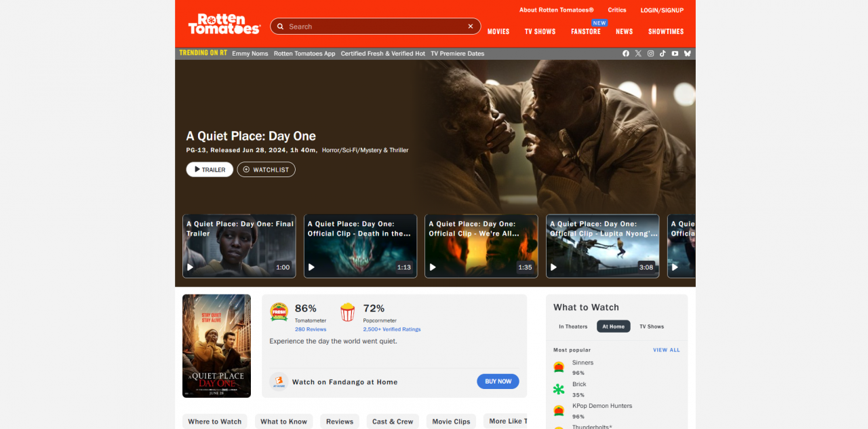This screenshot has width=868, height=429.
Task: Click the 72% Popcornmeter score
Action: click(x=374, y=308)
